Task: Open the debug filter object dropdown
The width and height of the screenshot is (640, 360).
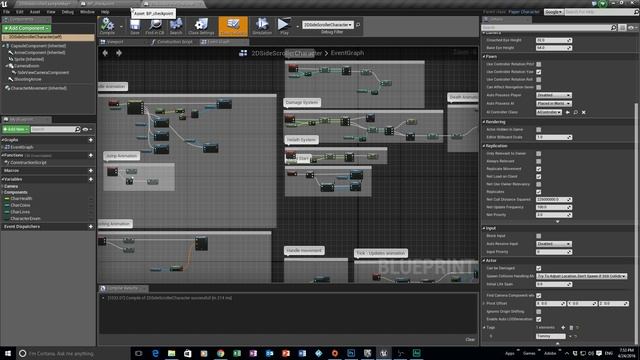Action: click(x=328, y=25)
